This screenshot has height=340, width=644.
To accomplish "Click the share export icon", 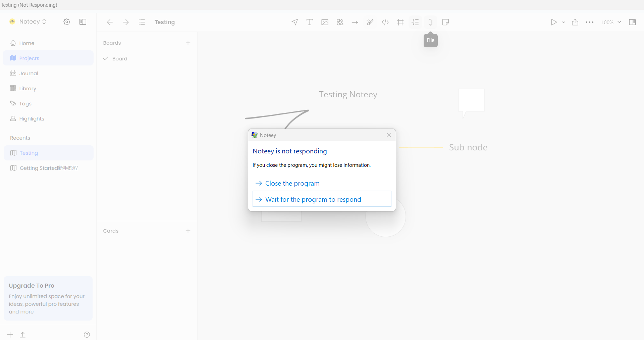I will 575,22.
